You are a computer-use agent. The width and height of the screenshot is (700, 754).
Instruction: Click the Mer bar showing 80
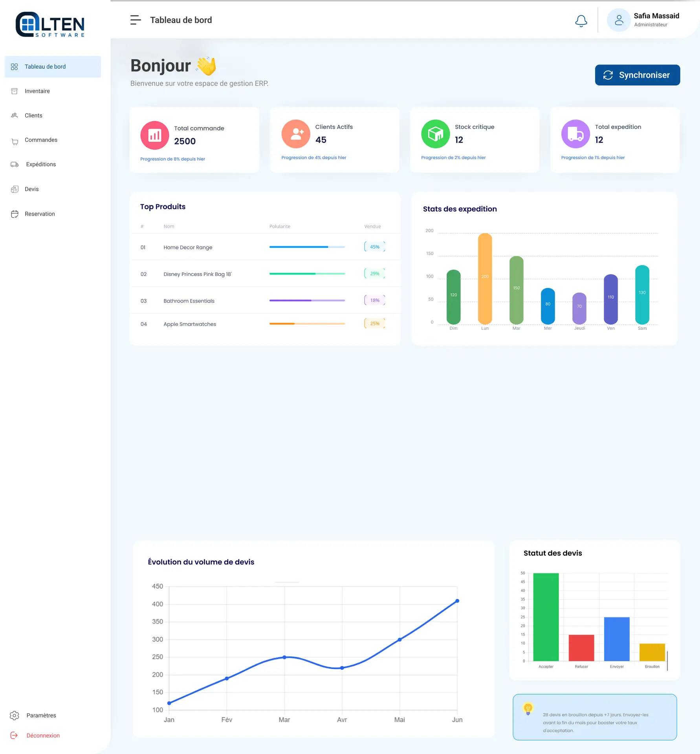point(548,306)
